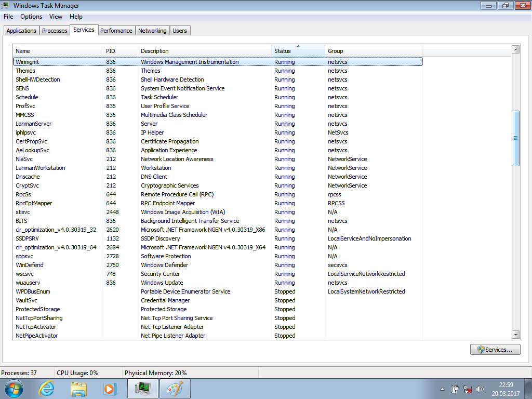Sort by the PID column header
Viewport: 532px width, 399px height.
click(x=121, y=51)
